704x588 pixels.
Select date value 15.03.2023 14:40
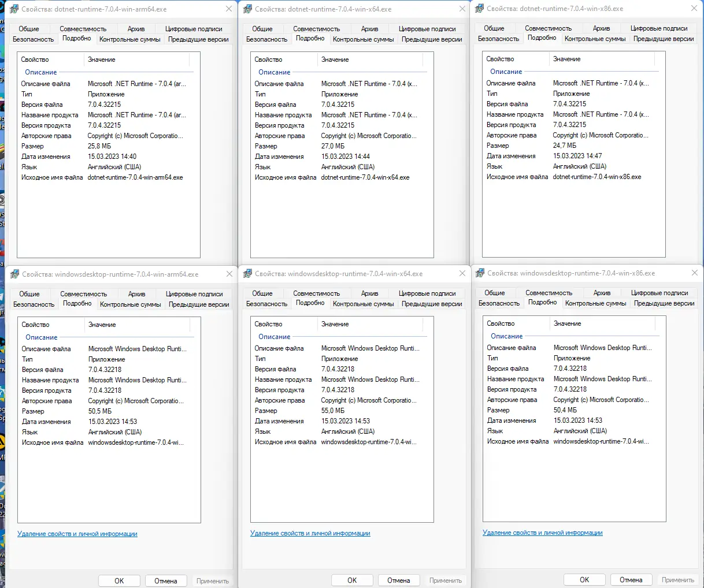coord(112,157)
